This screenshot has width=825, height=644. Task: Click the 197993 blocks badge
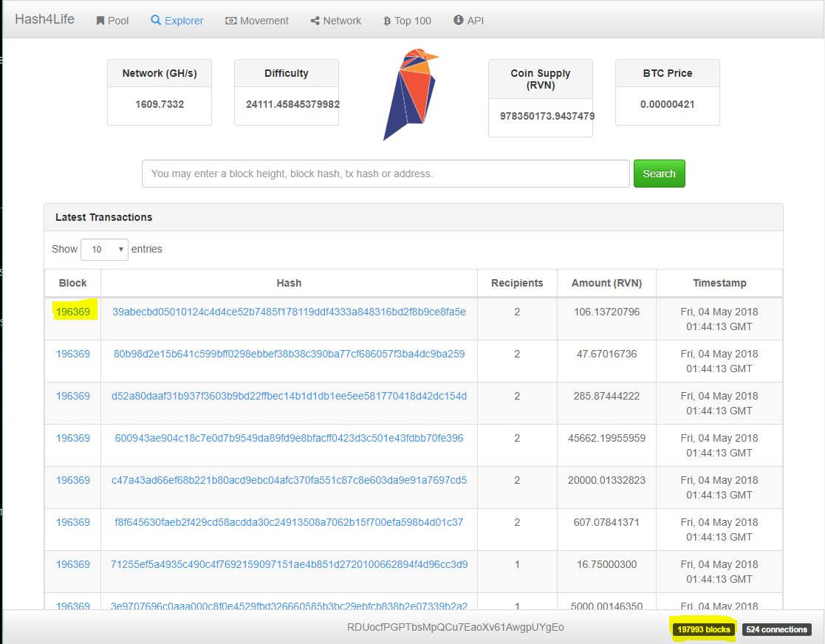pos(703,629)
